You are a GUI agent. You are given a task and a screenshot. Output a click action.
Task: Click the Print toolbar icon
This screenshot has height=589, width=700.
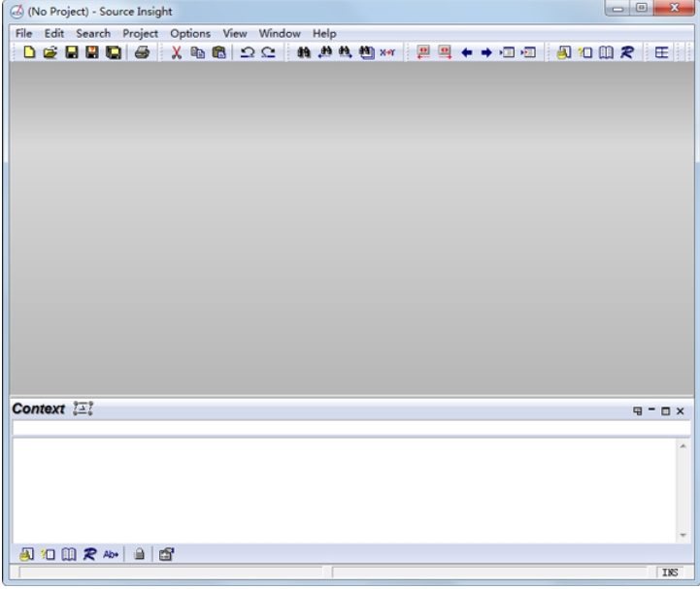(142, 52)
